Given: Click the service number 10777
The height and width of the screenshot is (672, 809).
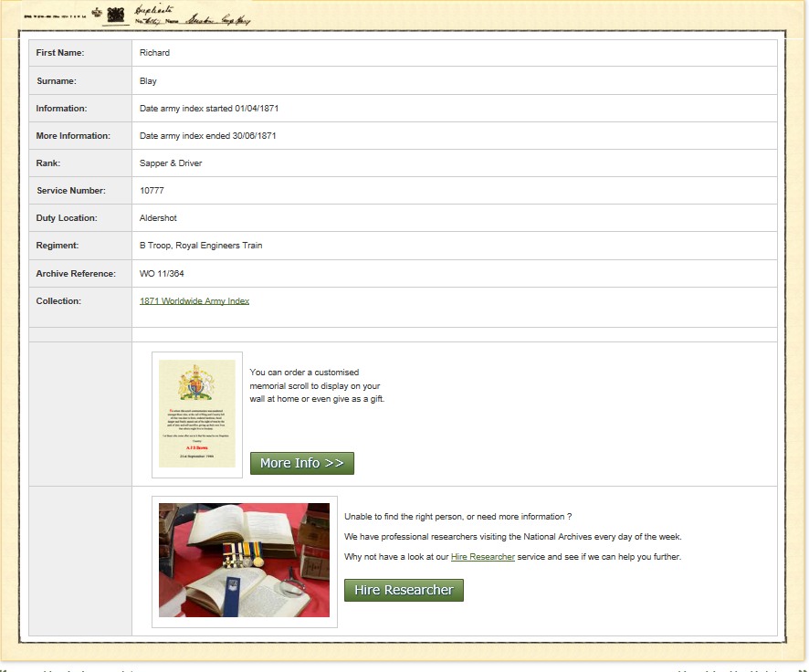Looking at the screenshot, I should pos(152,191).
